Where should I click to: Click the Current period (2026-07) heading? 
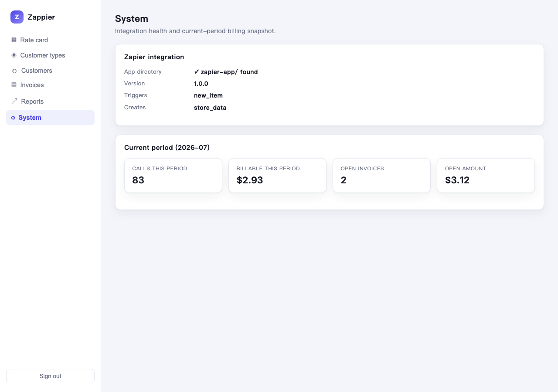pos(167,148)
